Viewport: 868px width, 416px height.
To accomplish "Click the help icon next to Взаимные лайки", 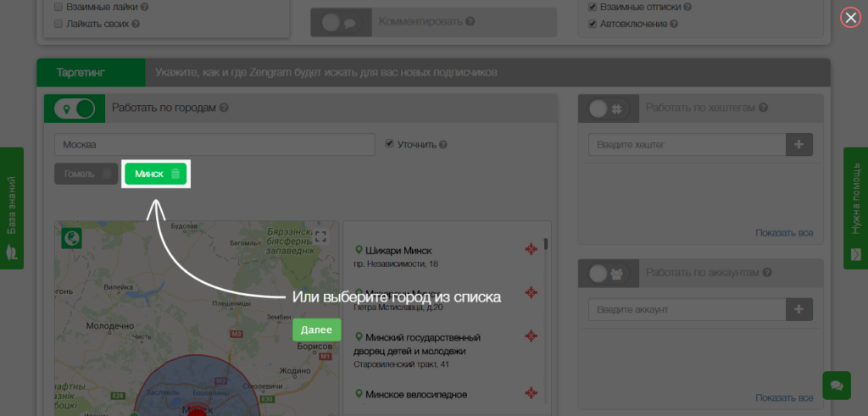I will pyautogui.click(x=144, y=7).
